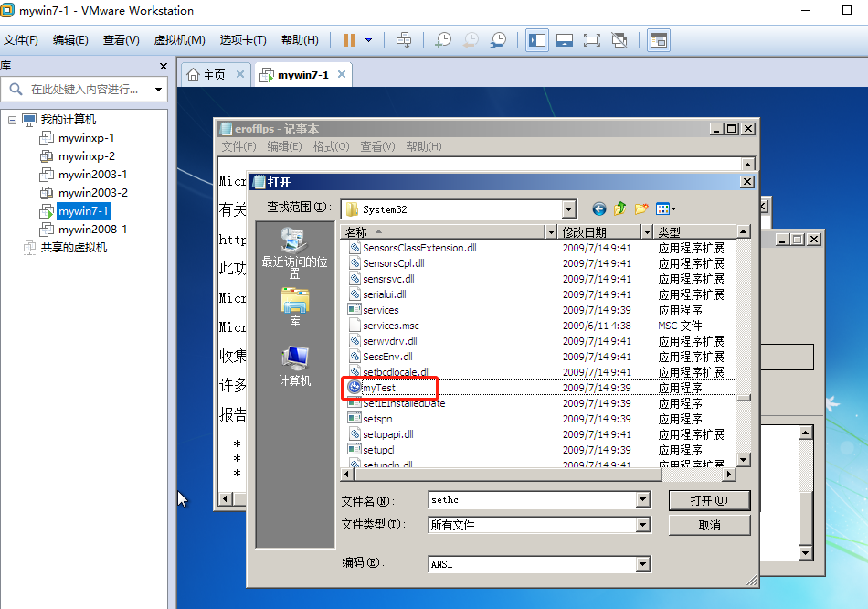Open 库 in the places bar
The image size is (868, 609).
coord(294,307)
